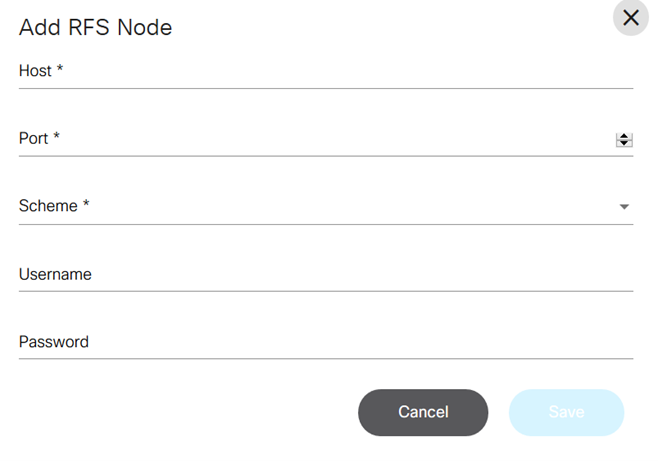Focus the Port number field

tap(310, 139)
